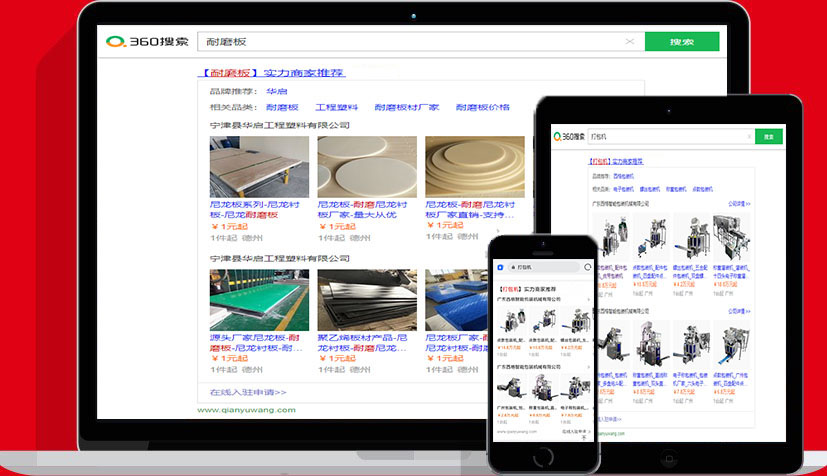Expand the second company row chevron on phone
The width and height of the screenshot is (827, 476).
[589, 367]
